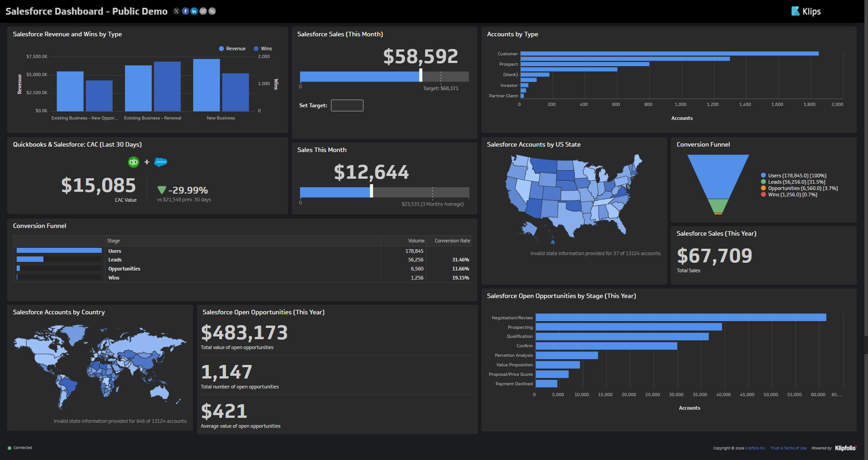
Task: Click the green down-triangle trend indicator
Action: [x=162, y=190]
